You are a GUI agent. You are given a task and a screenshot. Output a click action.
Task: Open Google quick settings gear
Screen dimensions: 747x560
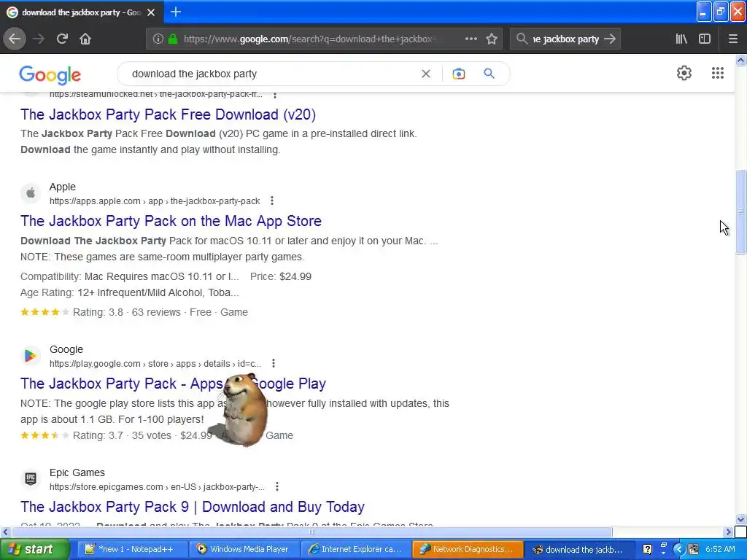coord(684,73)
